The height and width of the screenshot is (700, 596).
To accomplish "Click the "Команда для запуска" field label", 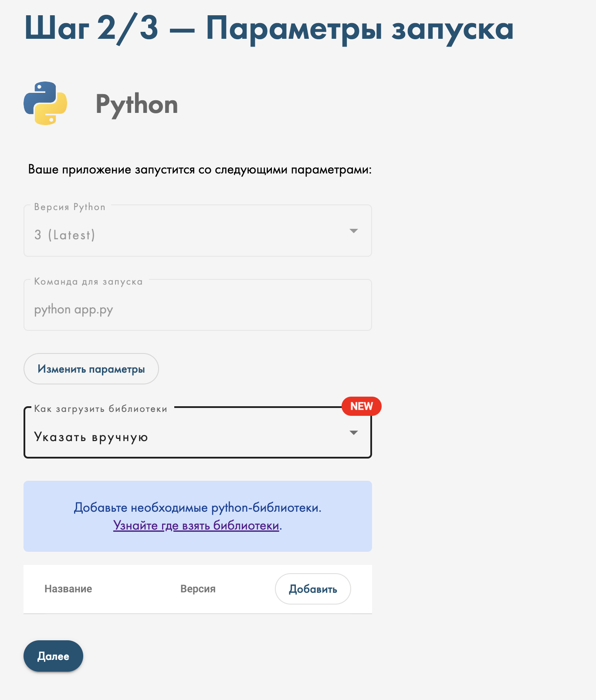I will 88,282.
